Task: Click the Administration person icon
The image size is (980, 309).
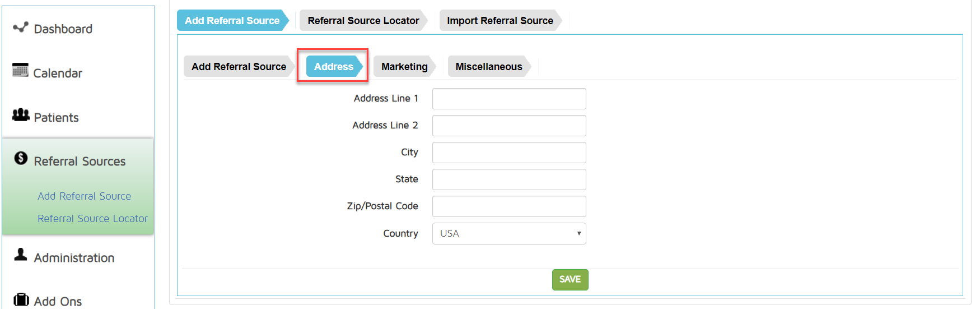Action: point(21,255)
